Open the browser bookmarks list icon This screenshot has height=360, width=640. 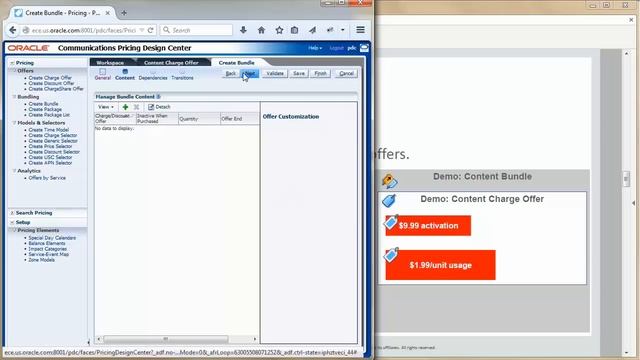[x=294, y=30]
